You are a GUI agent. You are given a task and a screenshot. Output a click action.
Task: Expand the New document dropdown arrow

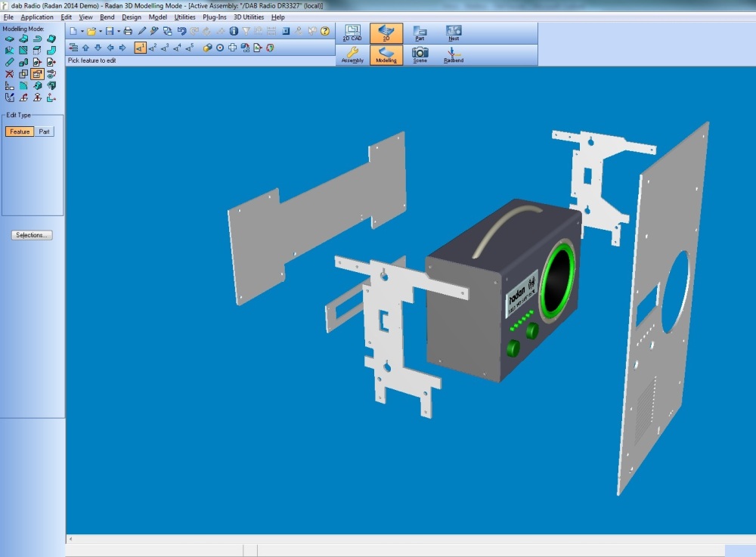pos(82,32)
